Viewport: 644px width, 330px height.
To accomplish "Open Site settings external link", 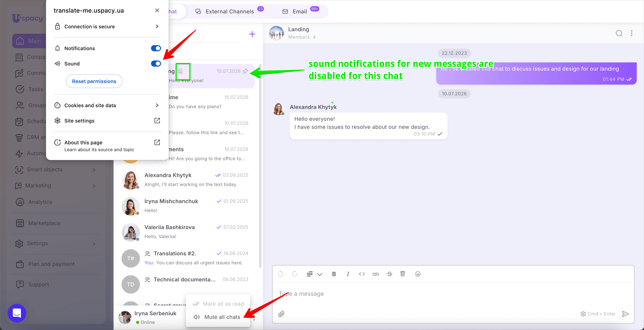I will pos(107,121).
